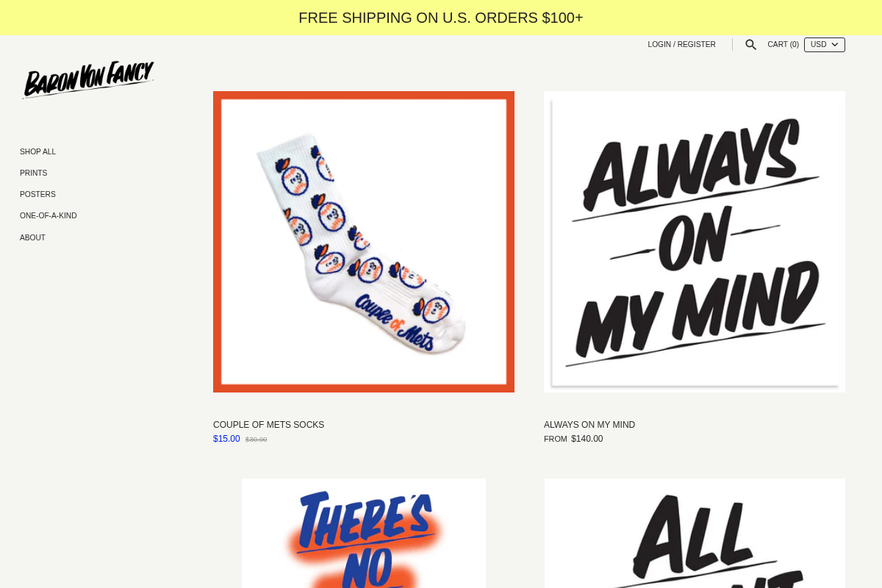The width and height of the screenshot is (882, 588).
Task: Go to the Posters category
Action: point(37,195)
